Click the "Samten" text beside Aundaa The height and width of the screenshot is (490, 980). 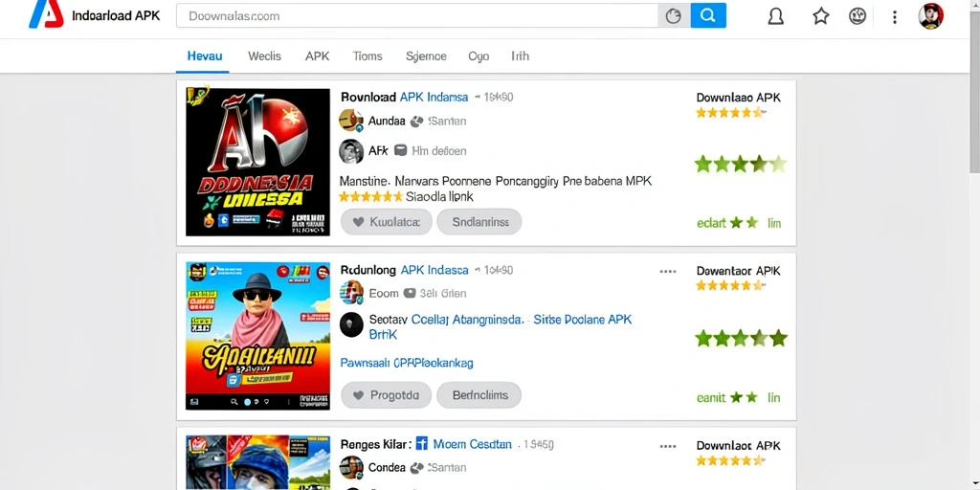pyautogui.click(x=448, y=122)
